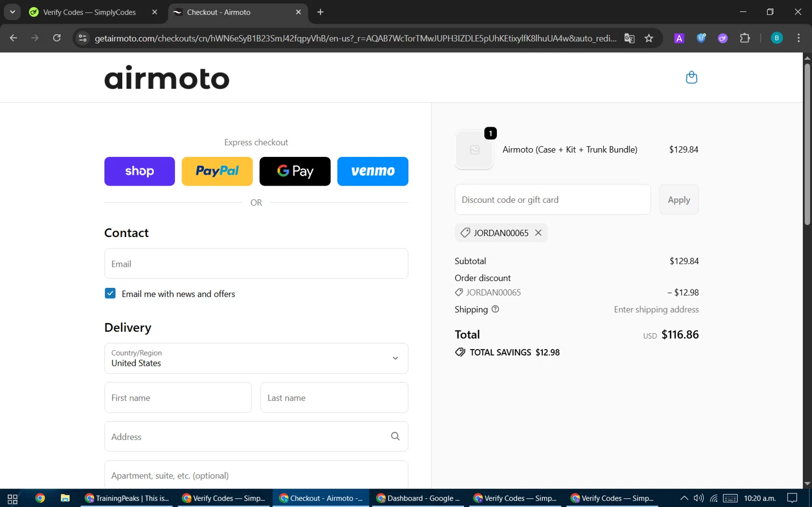This screenshot has width=812, height=507.
Task: Pay with PayPal express button
Action: pyautogui.click(x=217, y=171)
